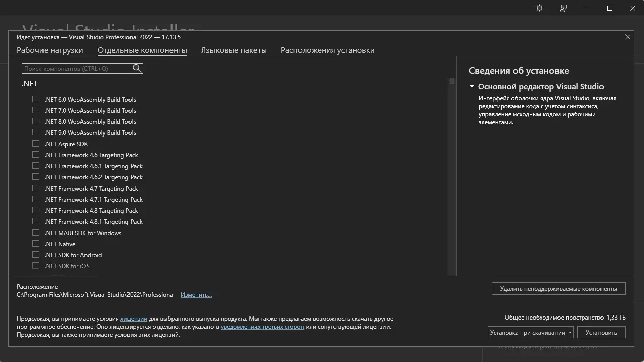Screen dimensions: 644x362
Task: Enable .NET 6.0 WebAssembly Build Tools
Action: (36, 99)
